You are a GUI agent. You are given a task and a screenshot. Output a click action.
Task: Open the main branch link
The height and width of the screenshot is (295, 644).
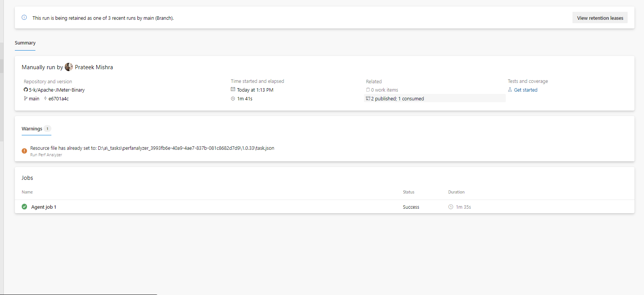click(34, 99)
